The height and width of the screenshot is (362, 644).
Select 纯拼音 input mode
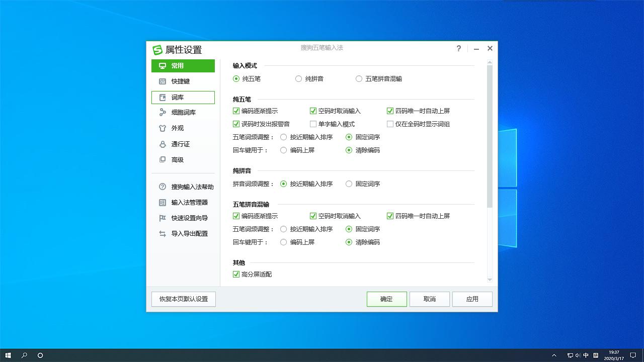tap(298, 79)
